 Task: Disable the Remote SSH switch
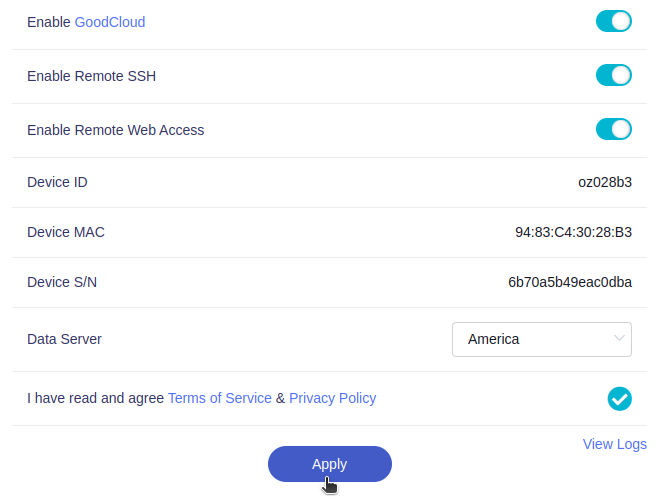(x=613, y=75)
